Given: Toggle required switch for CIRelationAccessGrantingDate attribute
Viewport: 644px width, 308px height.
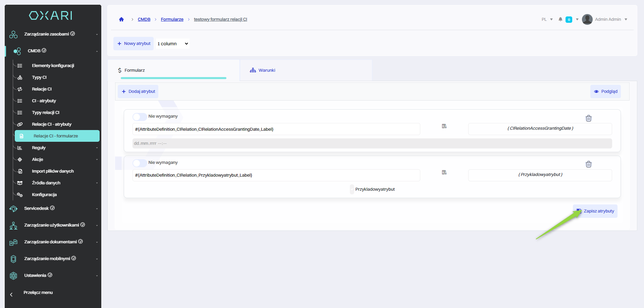Looking at the screenshot, I should pos(139,117).
